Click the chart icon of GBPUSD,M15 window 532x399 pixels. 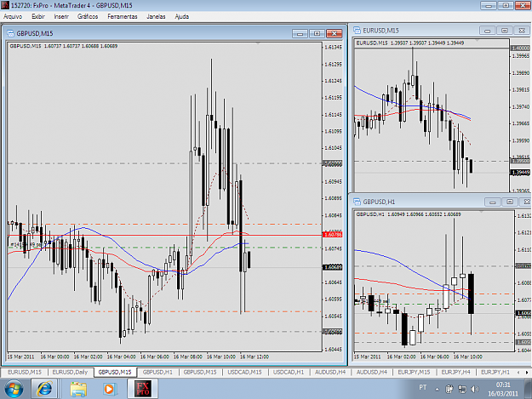[10, 33]
